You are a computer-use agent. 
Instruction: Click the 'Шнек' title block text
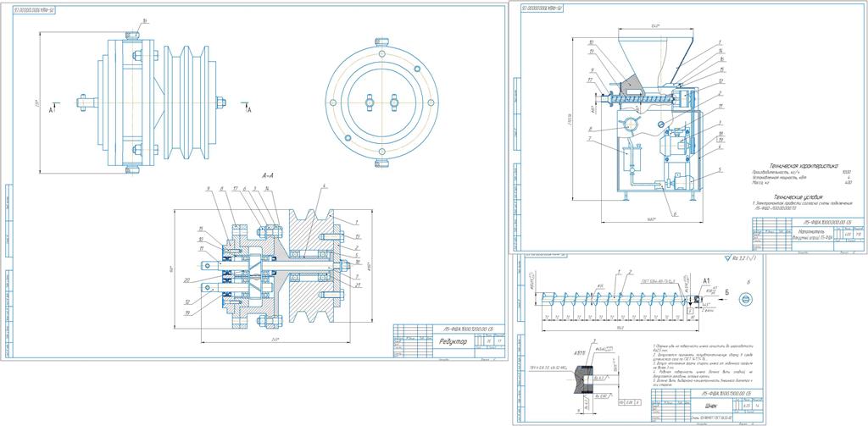[713, 406]
